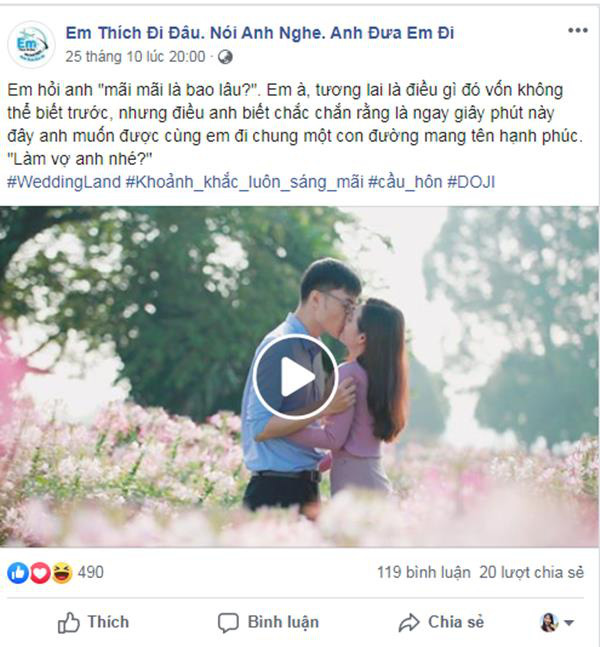
Task: Click the red Love heart reaction icon
Action: tap(40, 573)
